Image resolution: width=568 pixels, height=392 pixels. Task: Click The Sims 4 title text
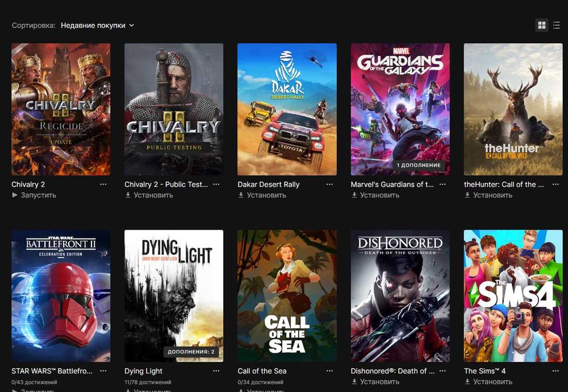click(x=485, y=371)
